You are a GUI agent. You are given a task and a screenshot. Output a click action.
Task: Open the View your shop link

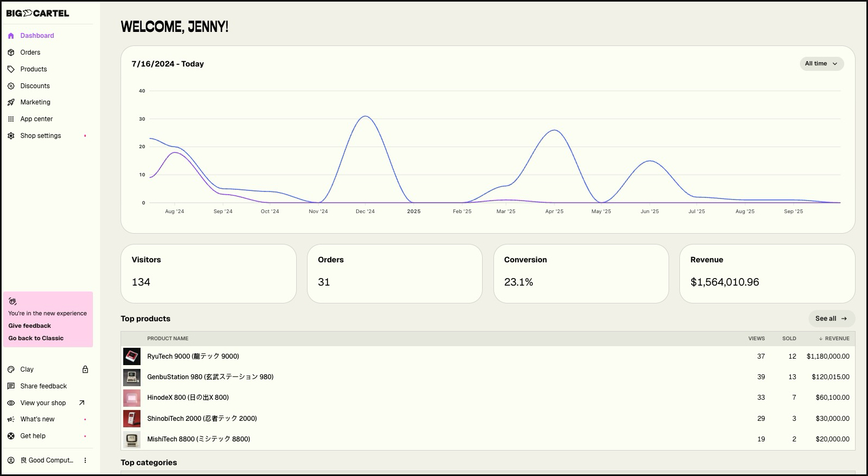[x=43, y=403]
